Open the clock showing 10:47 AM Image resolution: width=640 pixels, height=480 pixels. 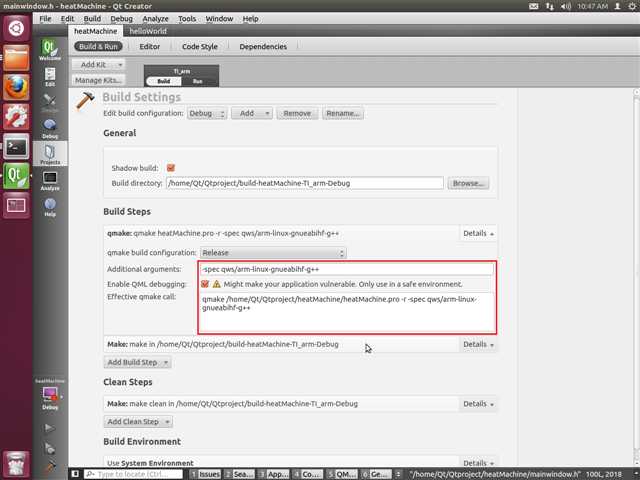pyautogui.click(x=592, y=6)
